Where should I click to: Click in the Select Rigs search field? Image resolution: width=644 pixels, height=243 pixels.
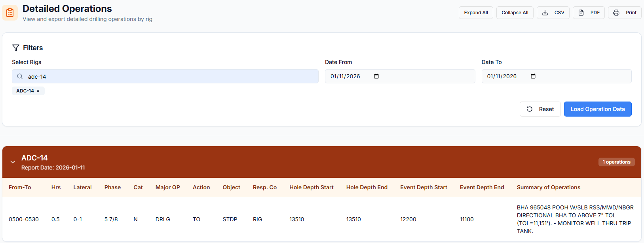click(170, 76)
